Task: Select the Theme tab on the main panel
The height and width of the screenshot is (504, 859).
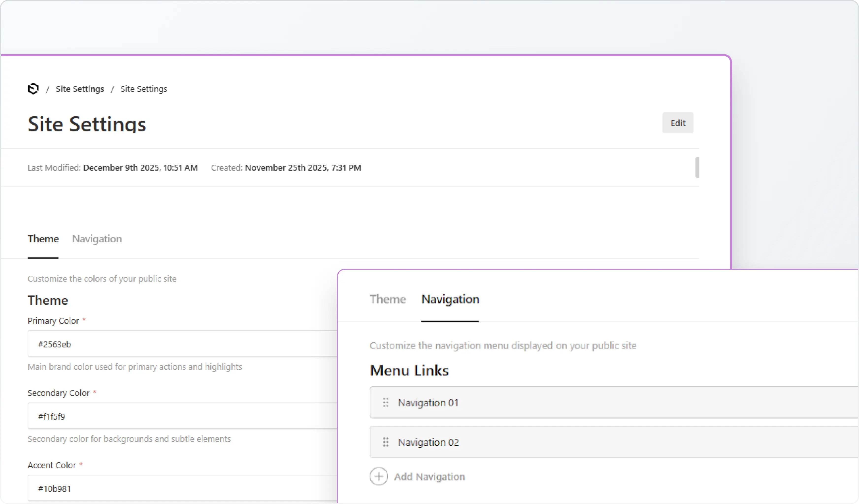Action: point(43,239)
